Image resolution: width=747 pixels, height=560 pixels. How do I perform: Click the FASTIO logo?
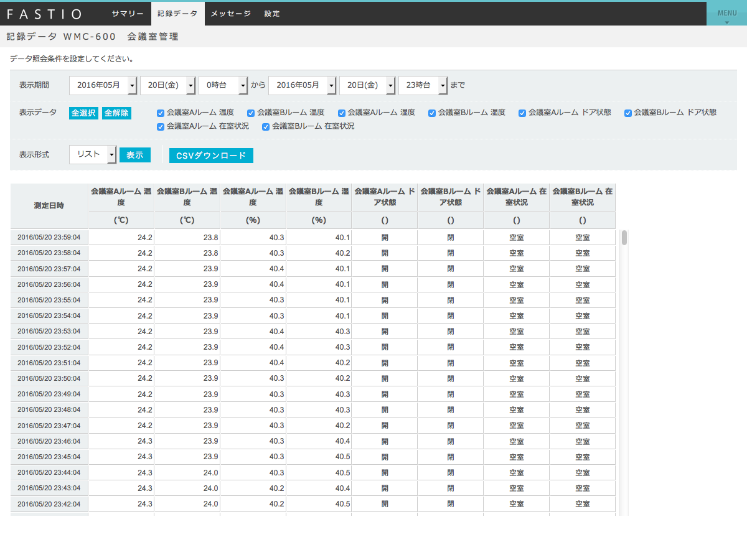[x=44, y=14]
